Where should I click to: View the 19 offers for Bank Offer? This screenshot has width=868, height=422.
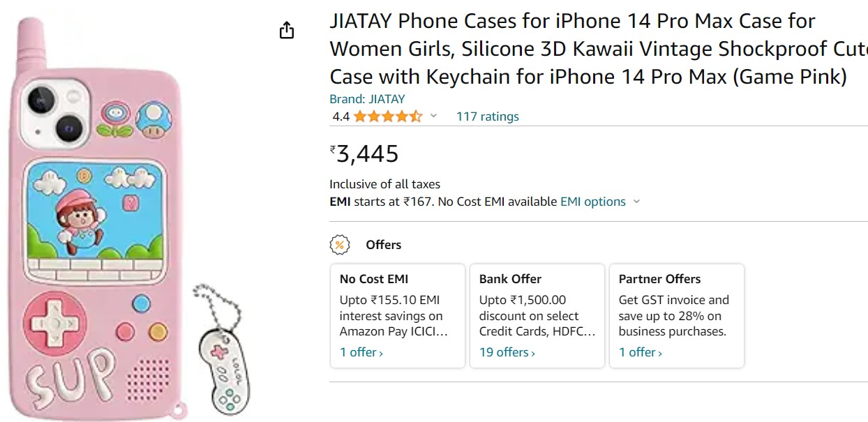click(507, 352)
